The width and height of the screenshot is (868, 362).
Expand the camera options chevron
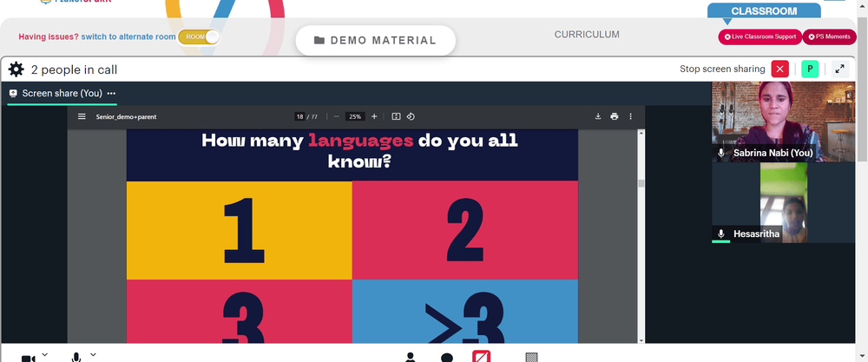(45, 354)
